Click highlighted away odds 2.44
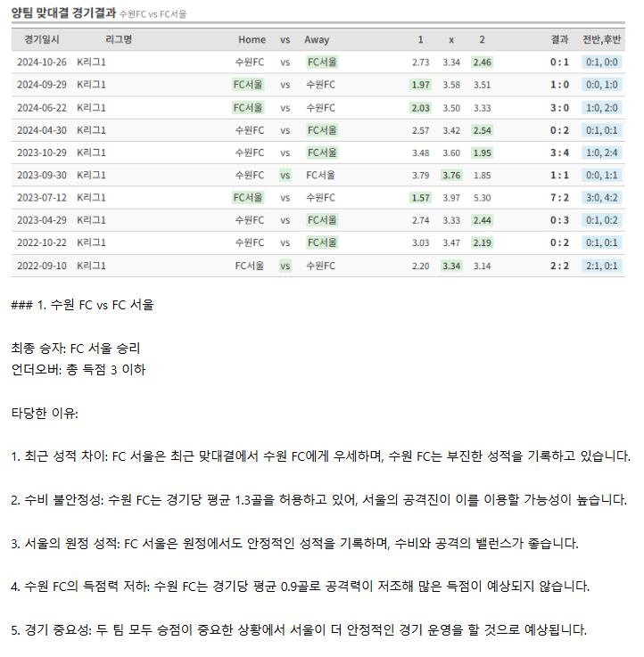This screenshot has width=644, height=657. click(483, 220)
